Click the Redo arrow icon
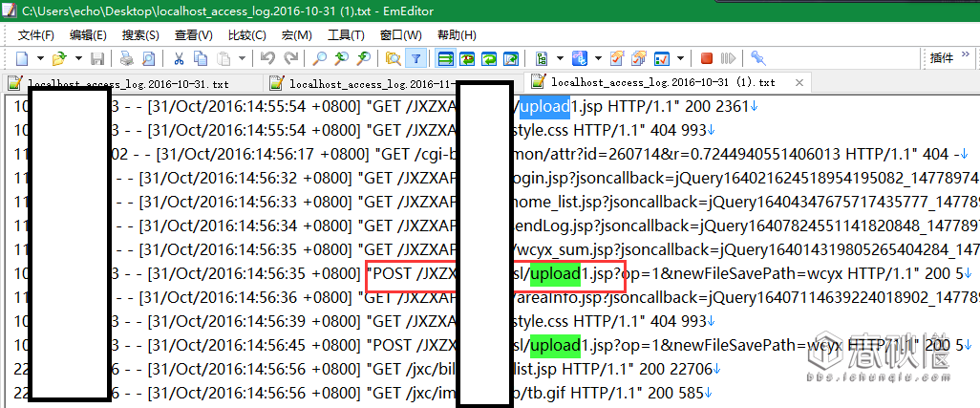 pos(290,58)
